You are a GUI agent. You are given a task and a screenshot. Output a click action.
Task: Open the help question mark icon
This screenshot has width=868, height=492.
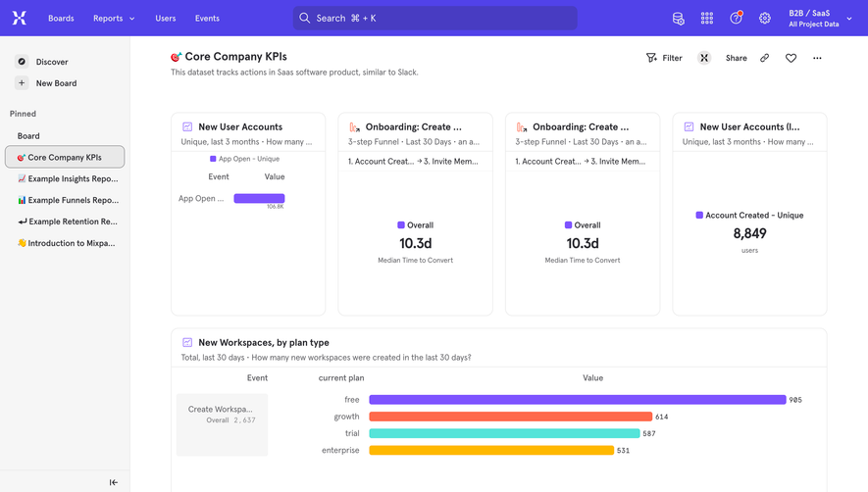coord(736,18)
